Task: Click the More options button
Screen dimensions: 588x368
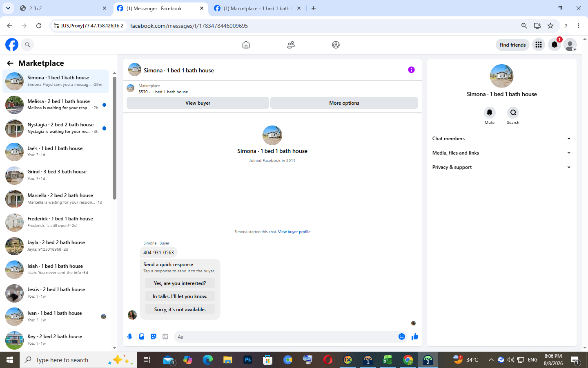Action: coord(344,103)
